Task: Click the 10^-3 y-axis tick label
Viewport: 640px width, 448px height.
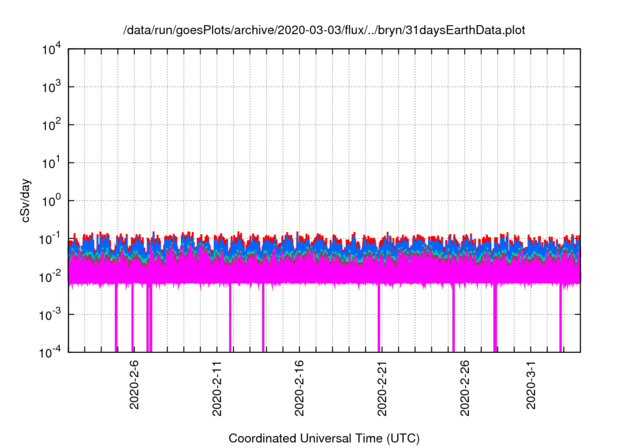Action: (x=50, y=315)
